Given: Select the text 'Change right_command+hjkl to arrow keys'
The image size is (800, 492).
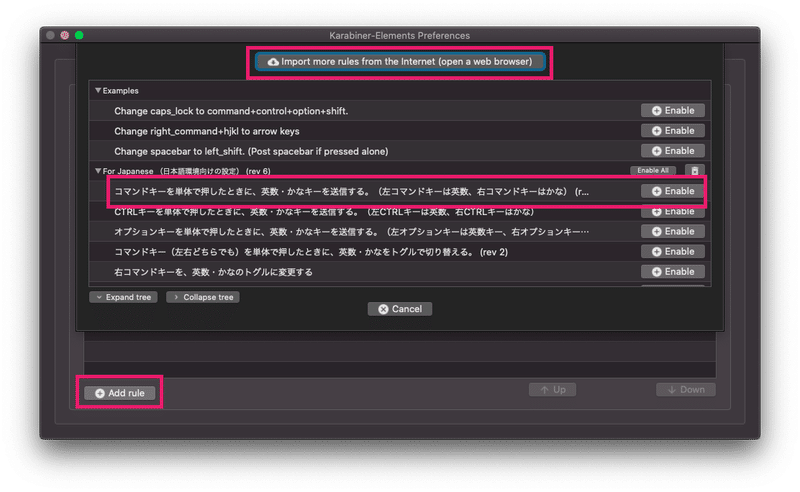Looking at the screenshot, I should (x=207, y=131).
